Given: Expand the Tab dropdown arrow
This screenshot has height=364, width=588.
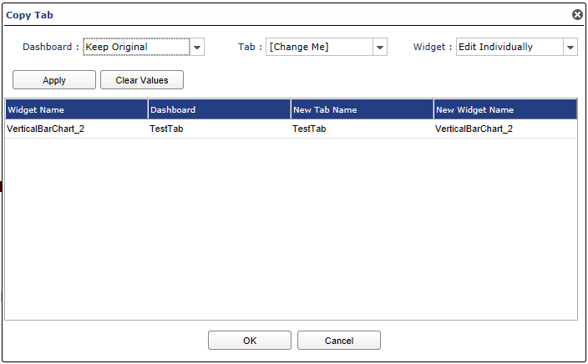Looking at the screenshot, I should (380, 48).
